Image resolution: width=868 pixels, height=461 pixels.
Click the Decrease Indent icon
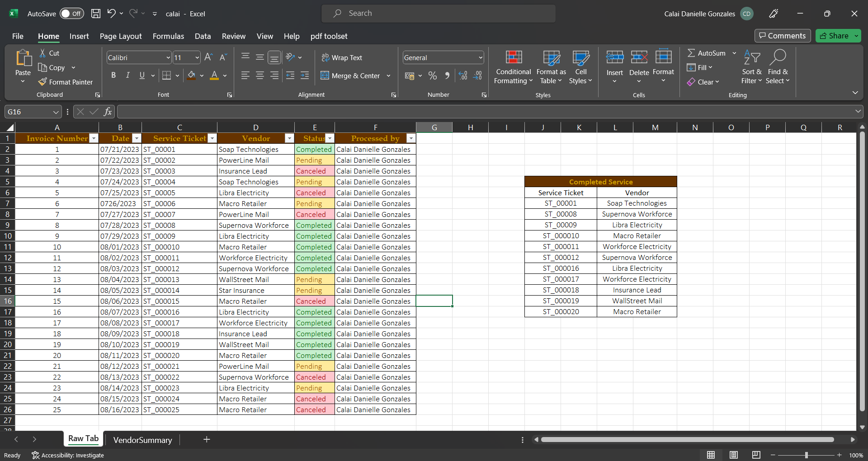[290, 75]
